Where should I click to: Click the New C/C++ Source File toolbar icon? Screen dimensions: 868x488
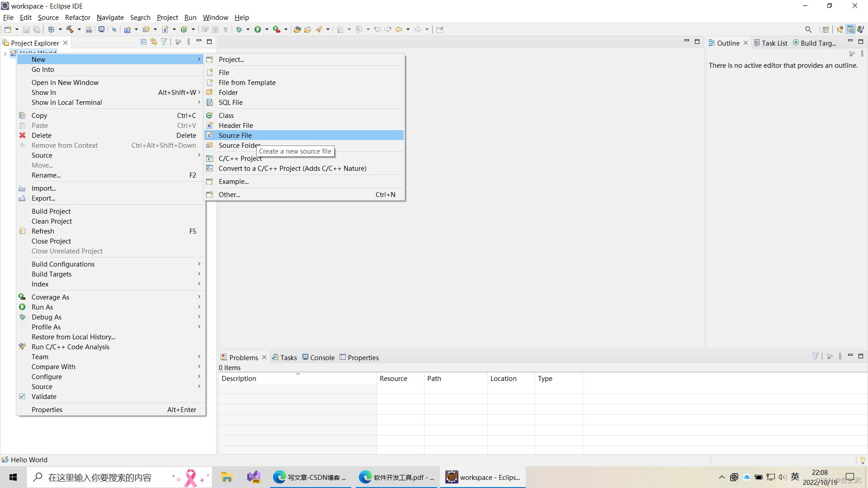tap(165, 29)
